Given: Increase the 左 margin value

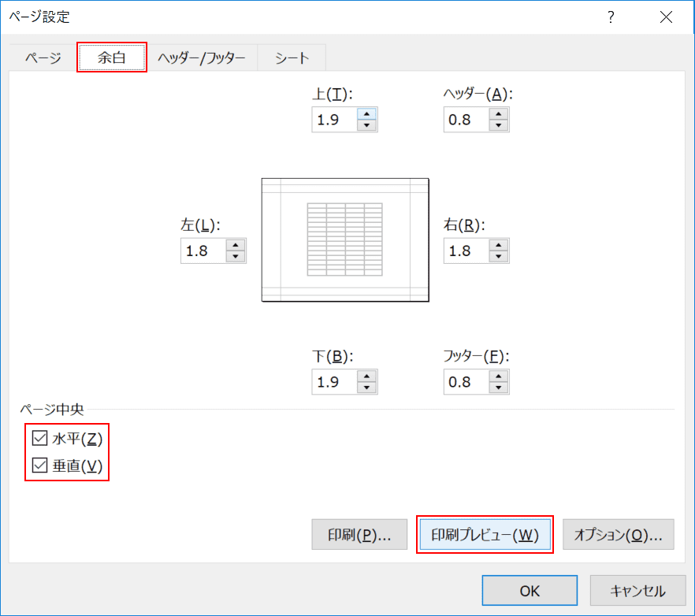Looking at the screenshot, I should pyautogui.click(x=236, y=246).
